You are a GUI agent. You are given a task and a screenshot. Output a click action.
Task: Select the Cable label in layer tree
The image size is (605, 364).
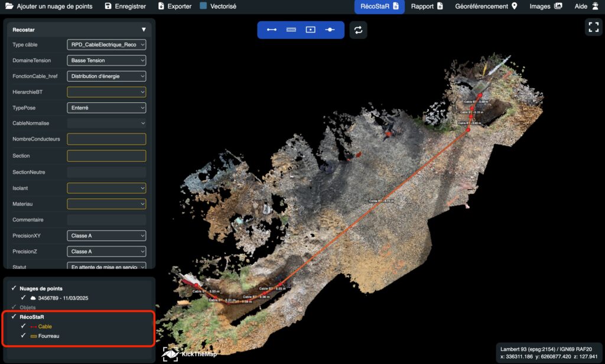pyautogui.click(x=45, y=327)
